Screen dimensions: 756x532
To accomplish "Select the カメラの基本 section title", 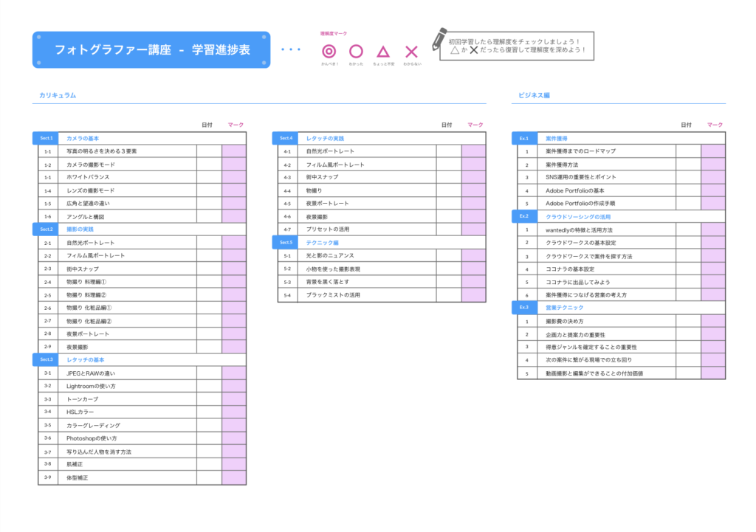I will 83,138.
